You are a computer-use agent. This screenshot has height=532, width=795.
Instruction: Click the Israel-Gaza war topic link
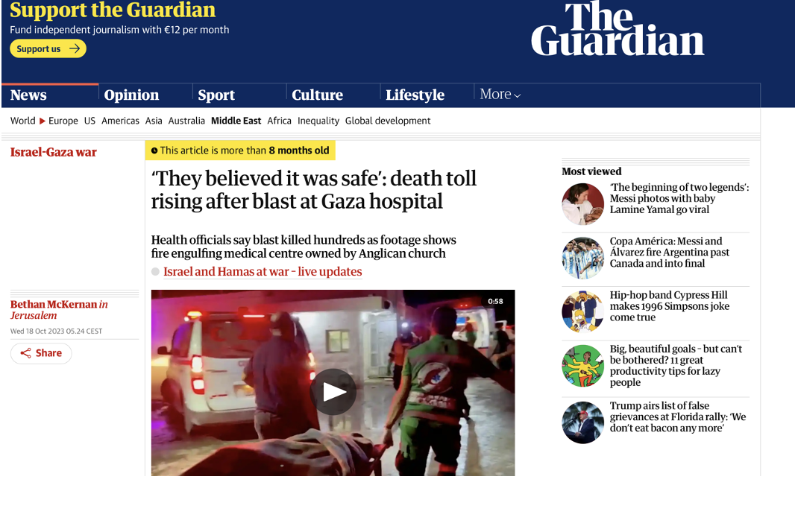point(53,152)
